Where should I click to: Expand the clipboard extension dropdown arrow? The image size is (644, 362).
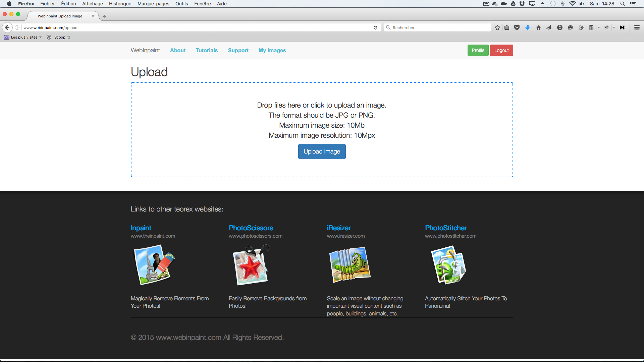click(x=599, y=27)
